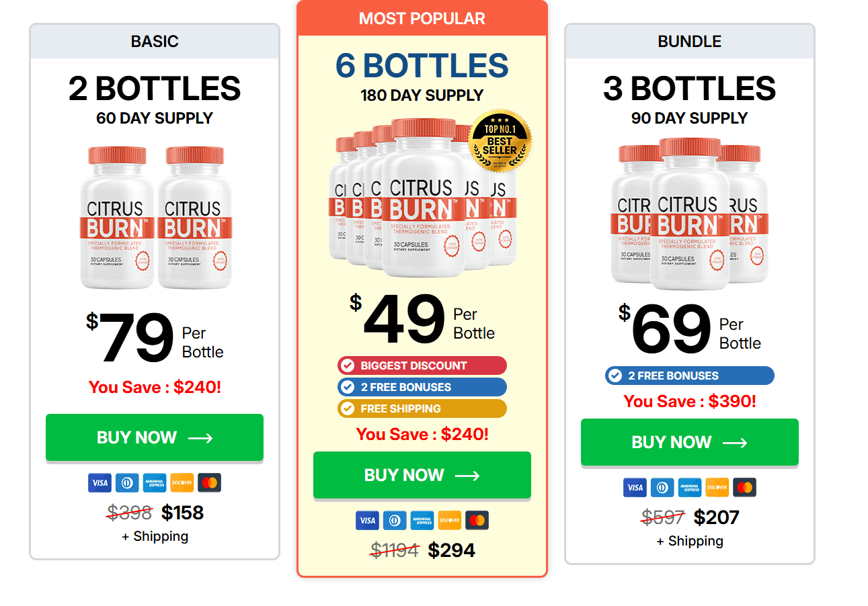
Task: Click the 6 bottles product image
Action: [x=422, y=198]
